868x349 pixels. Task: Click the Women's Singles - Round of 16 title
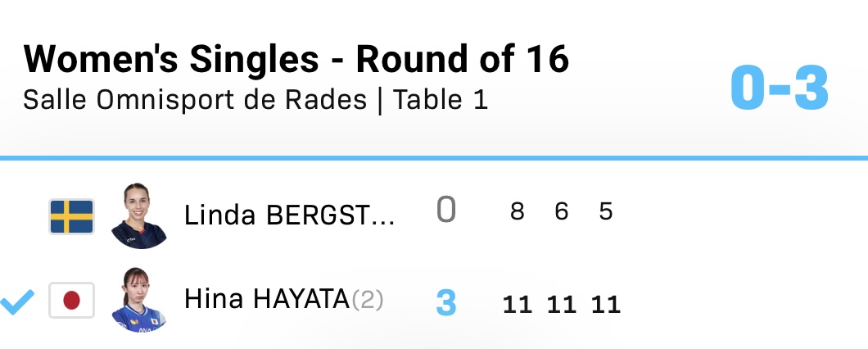coord(296,60)
